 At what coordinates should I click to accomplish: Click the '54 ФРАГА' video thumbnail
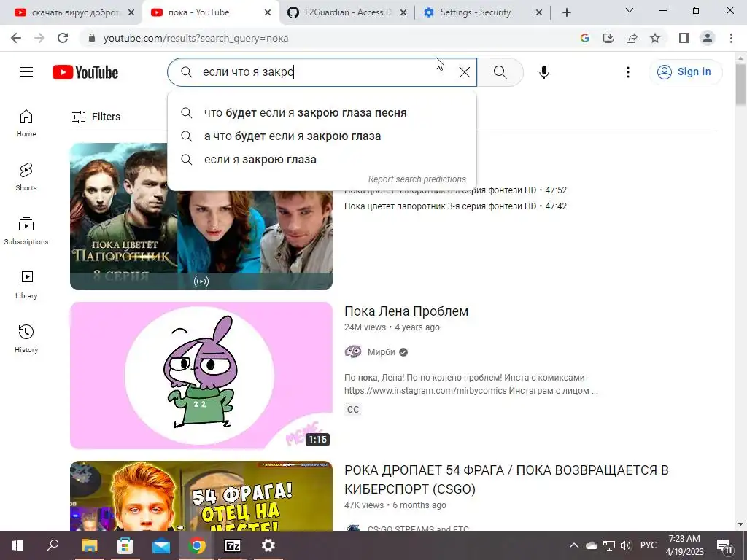click(201, 496)
